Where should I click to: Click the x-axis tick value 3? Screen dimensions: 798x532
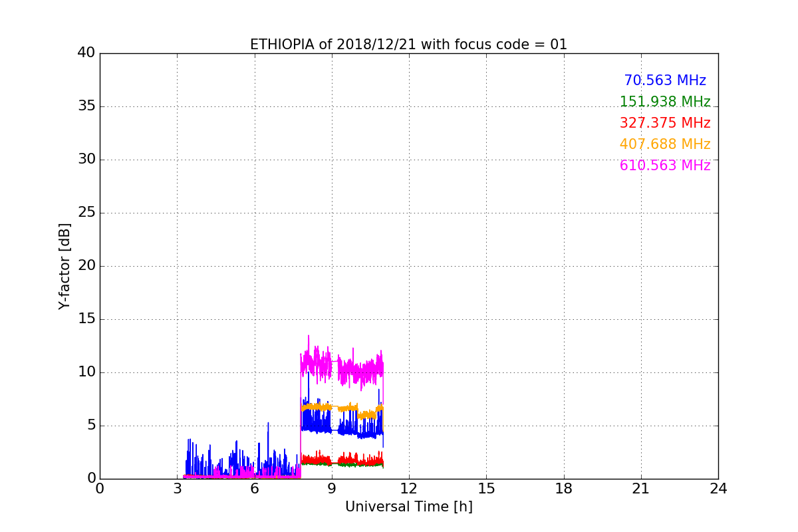pos(177,489)
